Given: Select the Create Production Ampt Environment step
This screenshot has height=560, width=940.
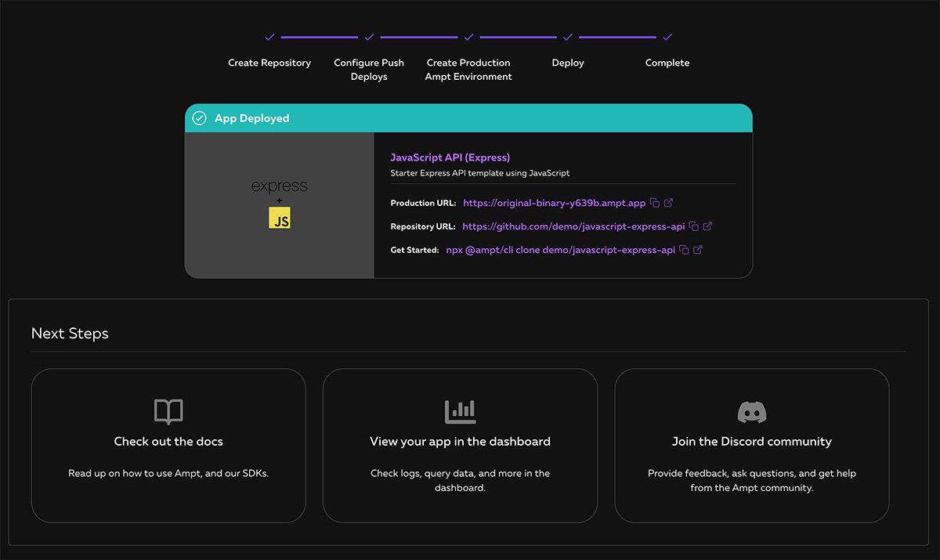Looking at the screenshot, I should point(468,69).
